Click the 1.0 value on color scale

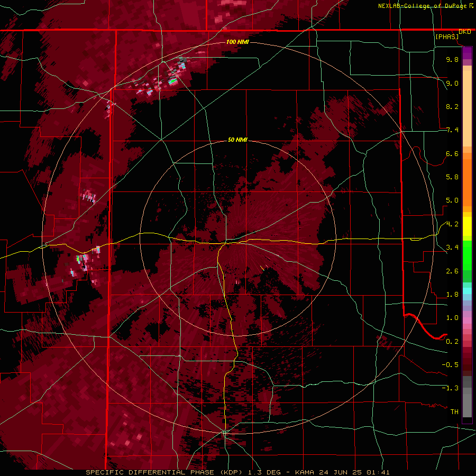coord(452,318)
